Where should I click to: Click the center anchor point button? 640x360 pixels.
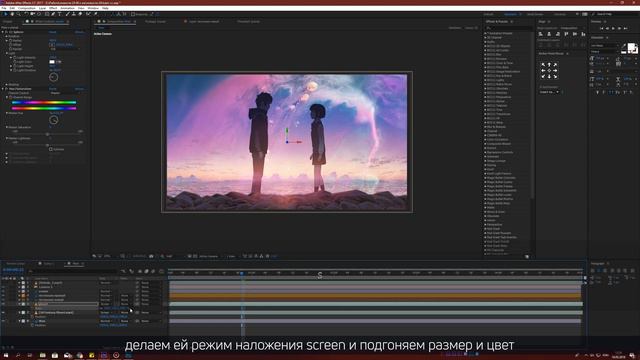(549, 71)
